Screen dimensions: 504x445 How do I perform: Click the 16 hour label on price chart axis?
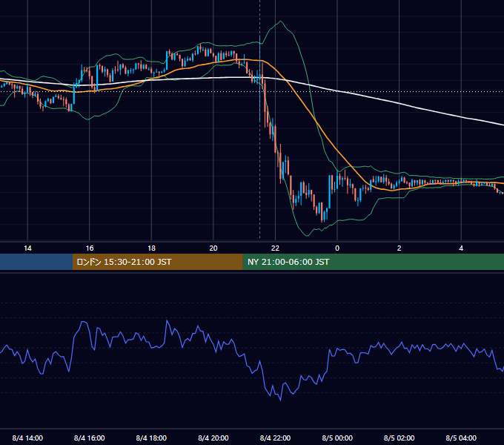click(x=90, y=248)
